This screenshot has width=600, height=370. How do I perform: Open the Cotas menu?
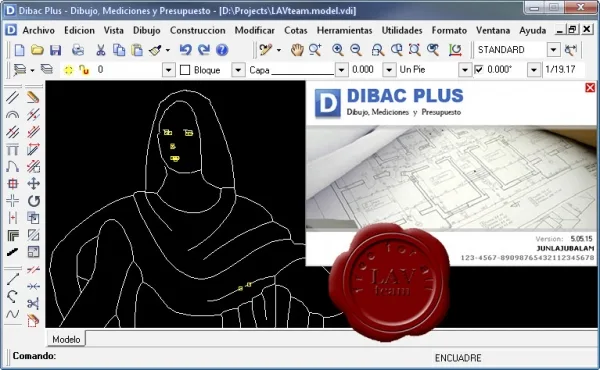296,30
